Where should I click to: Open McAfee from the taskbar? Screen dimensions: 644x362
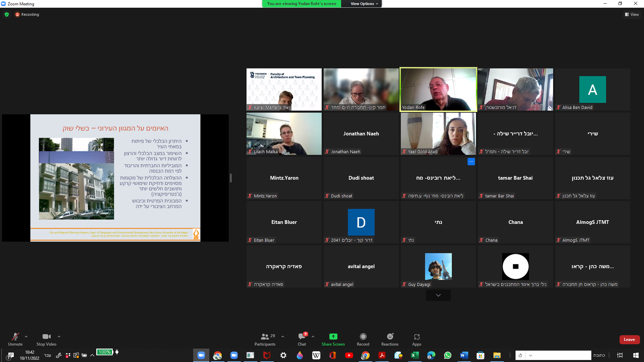267,355
